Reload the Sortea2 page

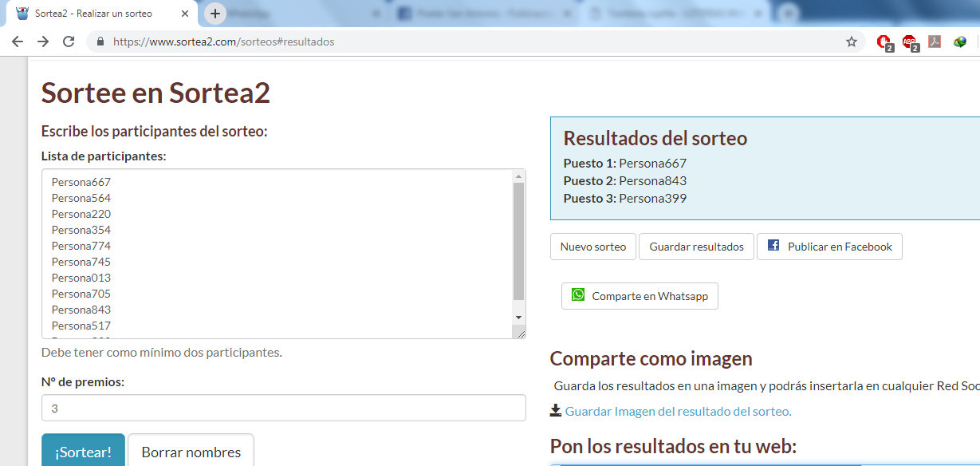point(69,41)
